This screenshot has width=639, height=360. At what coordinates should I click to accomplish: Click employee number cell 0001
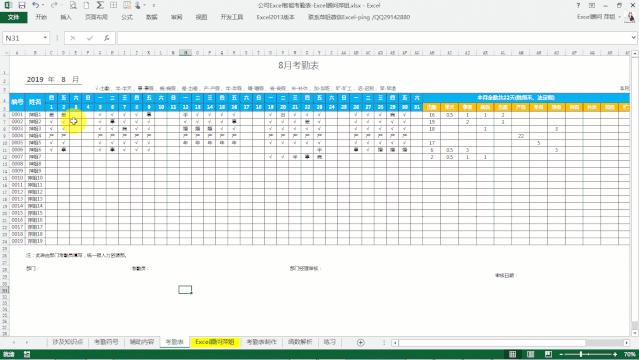pyautogui.click(x=17, y=115)
